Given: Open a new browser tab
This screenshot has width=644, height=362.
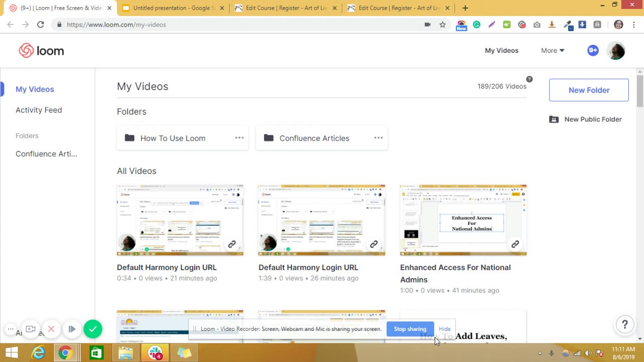Looking at the screenshot, I should tap(465, 8).
